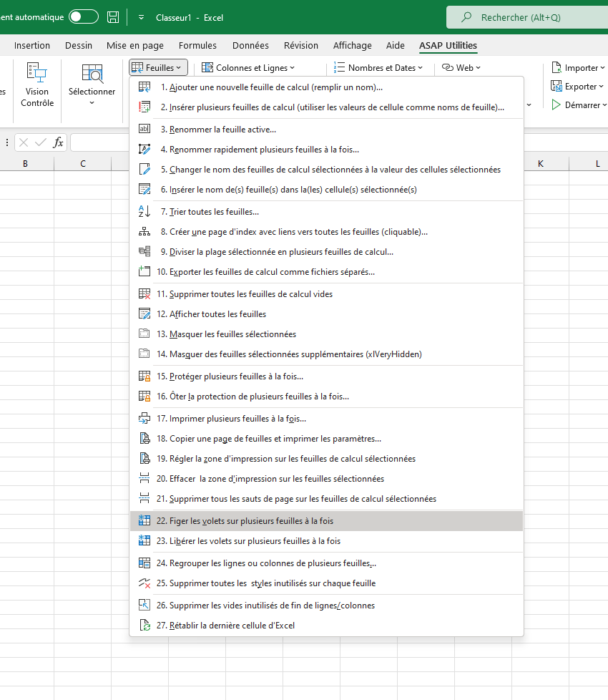Click the Importer document icon
The image size is (608, 700).
pyautogui.click(x=556, y=67)
